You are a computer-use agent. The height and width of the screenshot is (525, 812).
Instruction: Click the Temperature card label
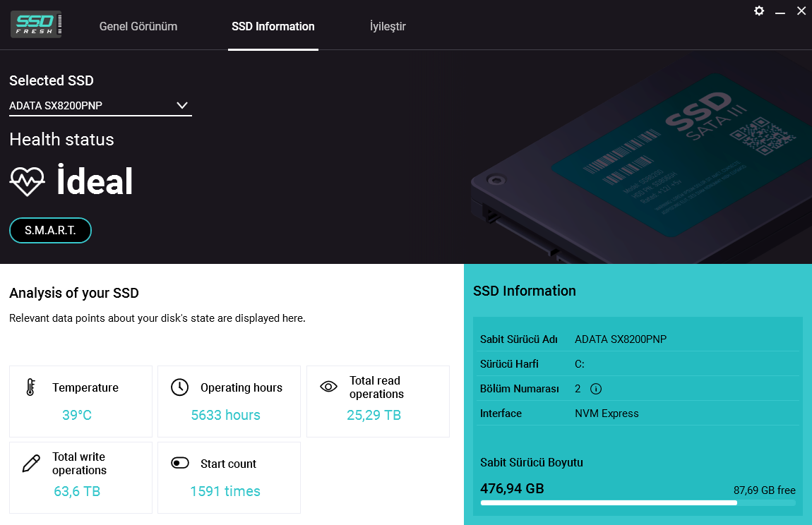(85, 388)
